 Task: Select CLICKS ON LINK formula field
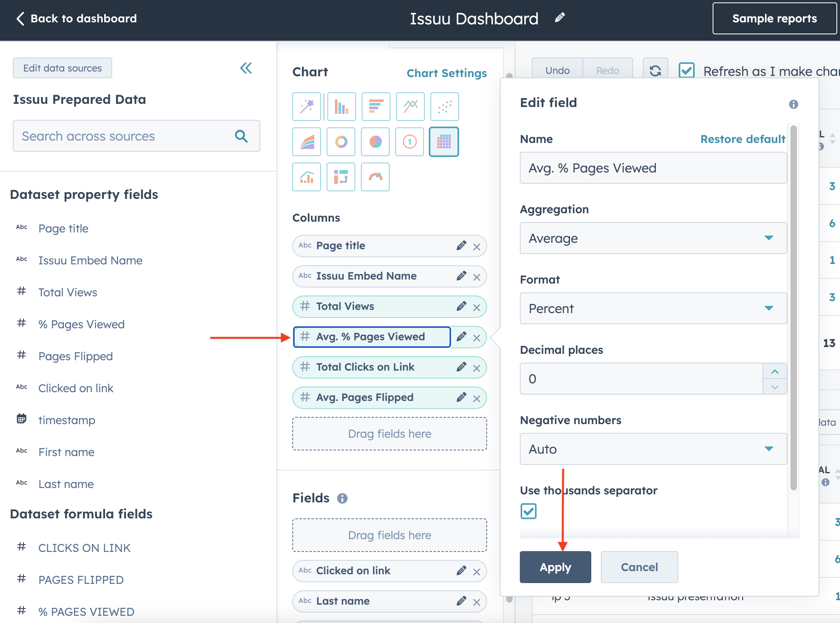84,548
